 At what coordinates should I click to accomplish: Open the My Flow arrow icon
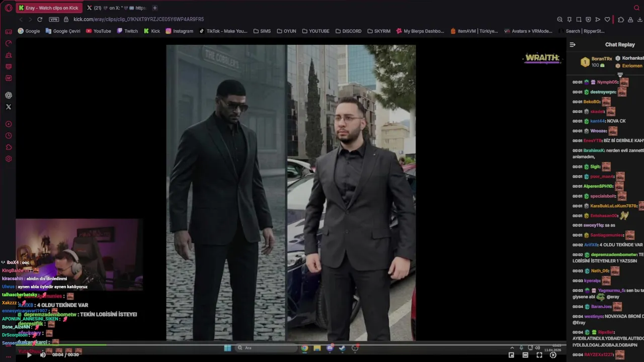pos(598,20)
